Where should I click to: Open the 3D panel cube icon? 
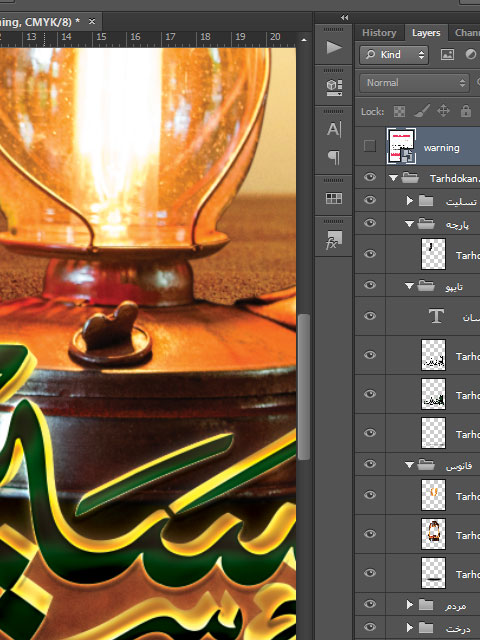pyautogui.click(x=334, y=87)
